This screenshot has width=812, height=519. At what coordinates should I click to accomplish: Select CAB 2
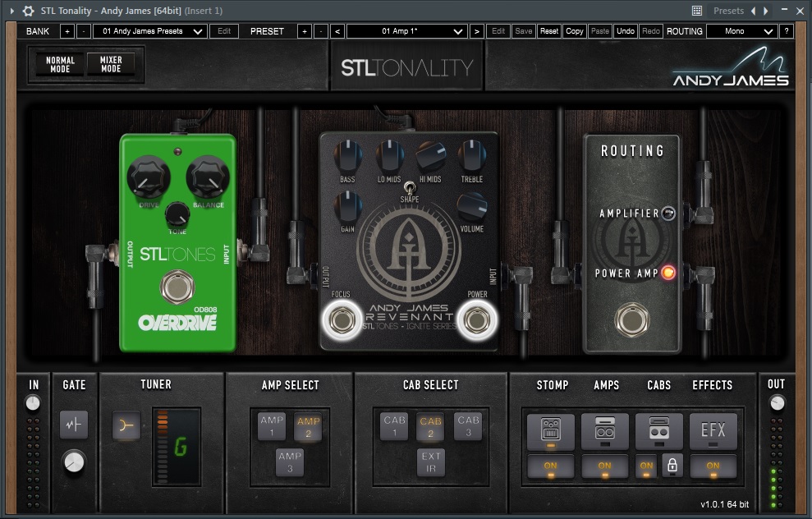[x=430, y=427]
